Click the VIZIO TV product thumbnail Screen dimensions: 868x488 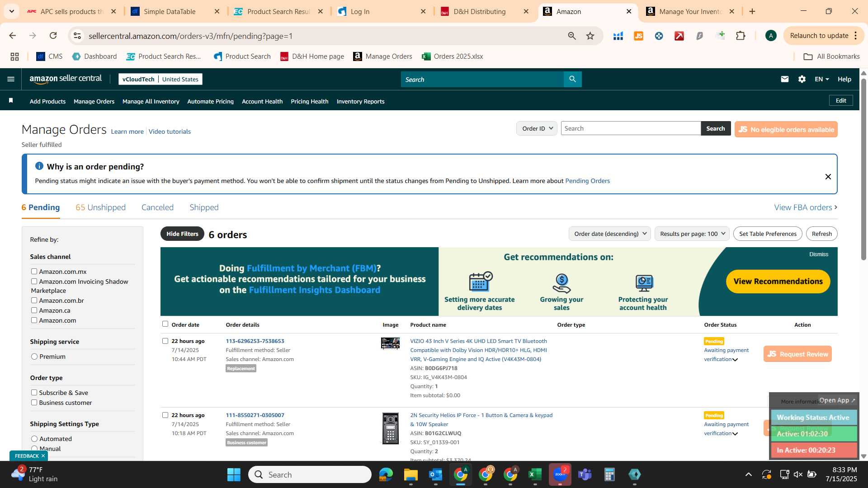[390, 343]
